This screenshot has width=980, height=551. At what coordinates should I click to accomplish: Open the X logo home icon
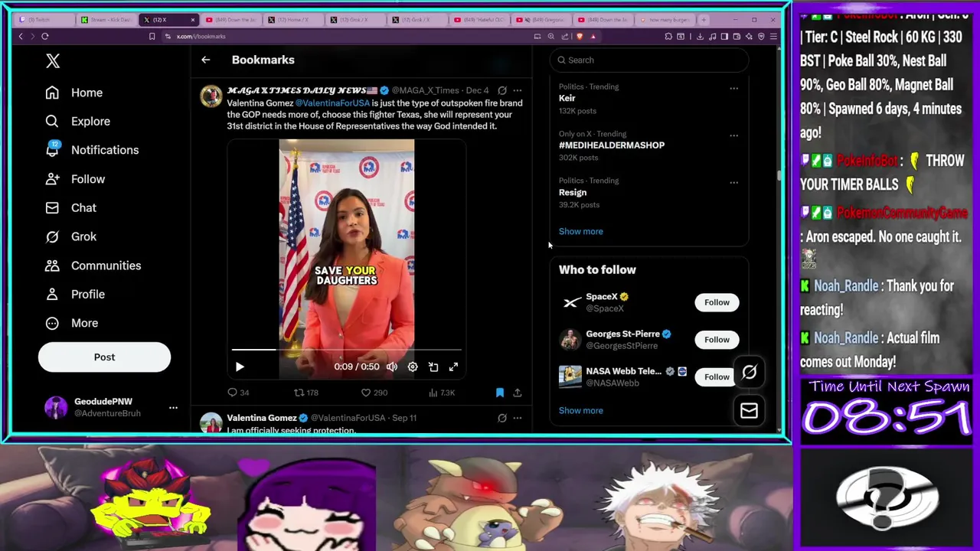tap(53, 61)
